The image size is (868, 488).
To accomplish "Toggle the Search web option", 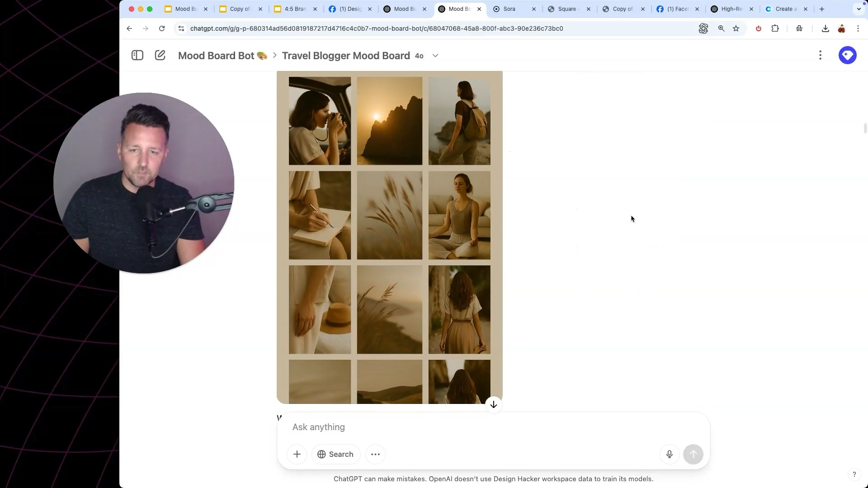I will (x=335, y=454).
